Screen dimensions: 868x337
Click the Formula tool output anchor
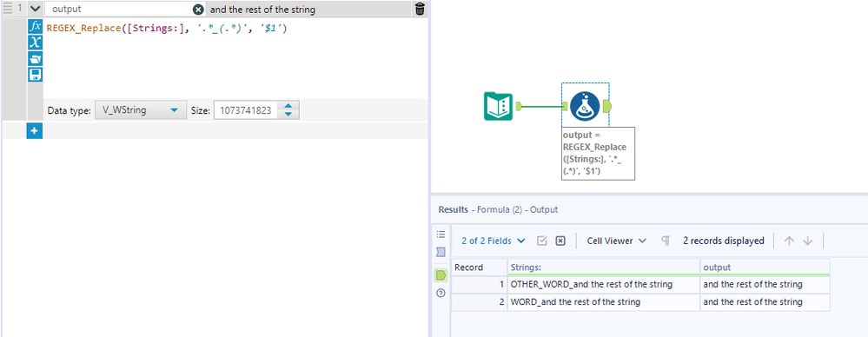pyautogui.click(x=606, y=106)
